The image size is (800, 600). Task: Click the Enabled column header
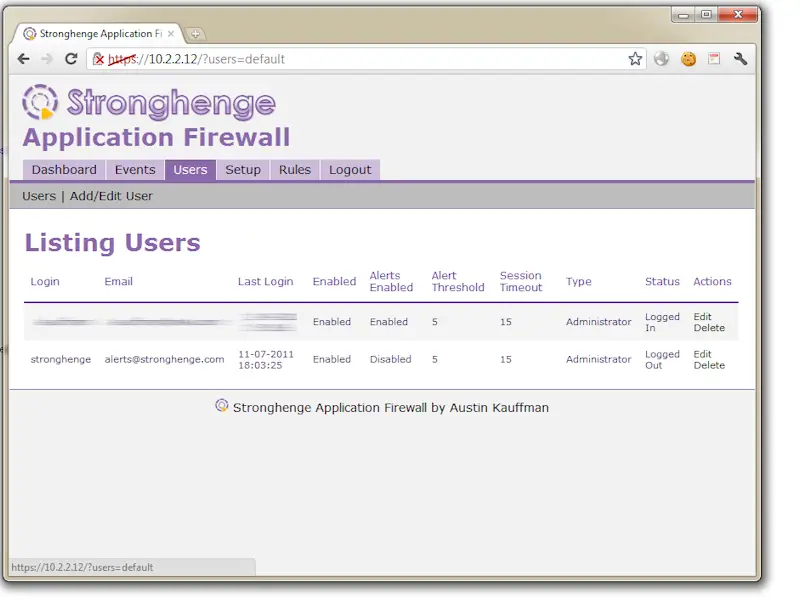coord(334,281)
